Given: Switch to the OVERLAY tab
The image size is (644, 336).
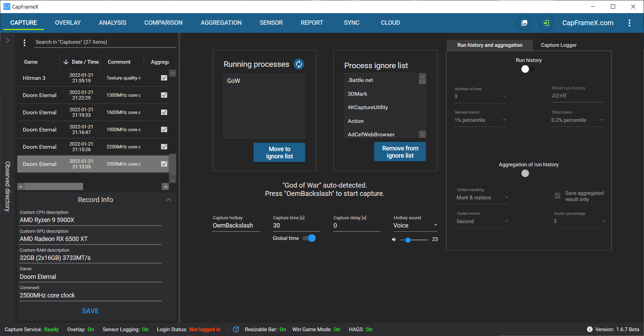Looking at the screenshot, I should [68, 23].
